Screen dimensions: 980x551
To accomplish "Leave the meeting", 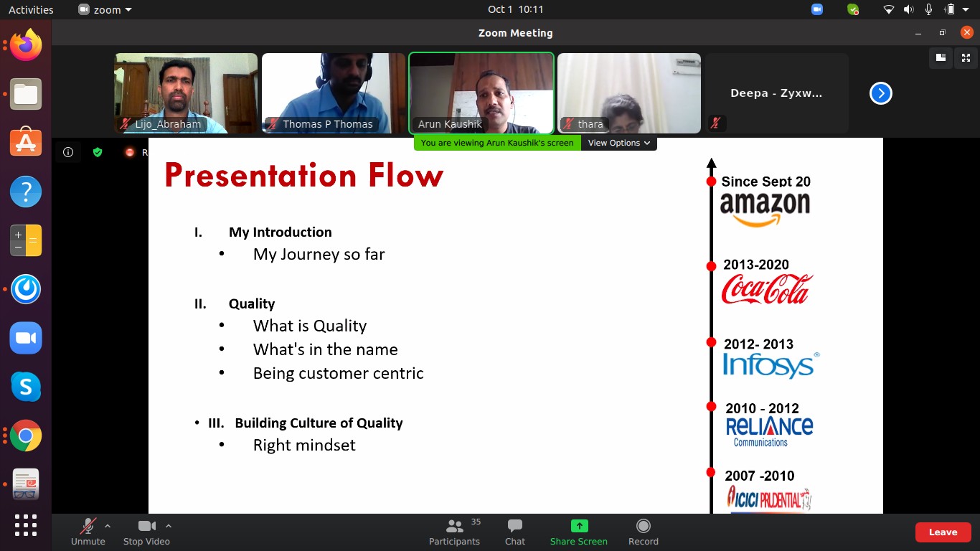I will point(943,532).
